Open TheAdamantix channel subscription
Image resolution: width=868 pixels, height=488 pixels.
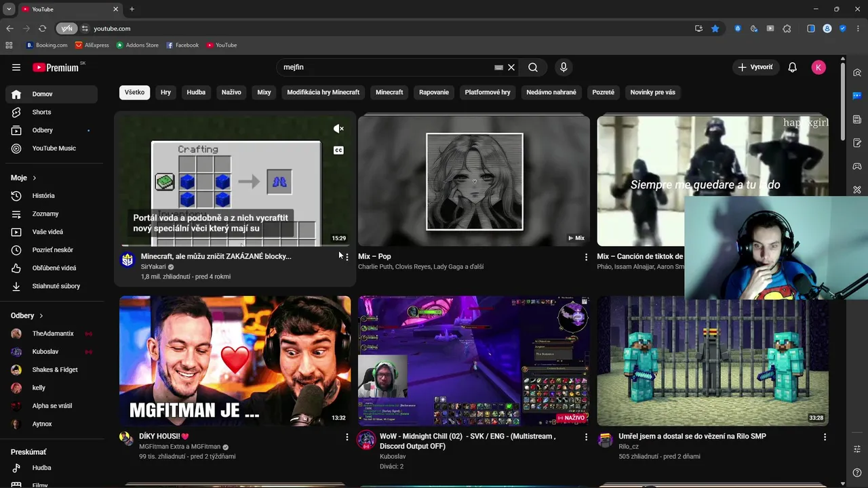coord(52,333)
